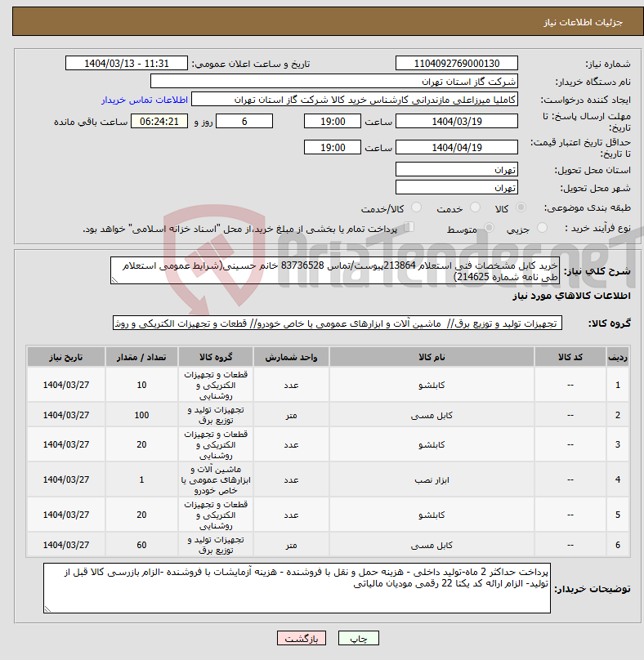Click the کد کالا column header
Screen dimensions: 644x660
pos(570,357)
